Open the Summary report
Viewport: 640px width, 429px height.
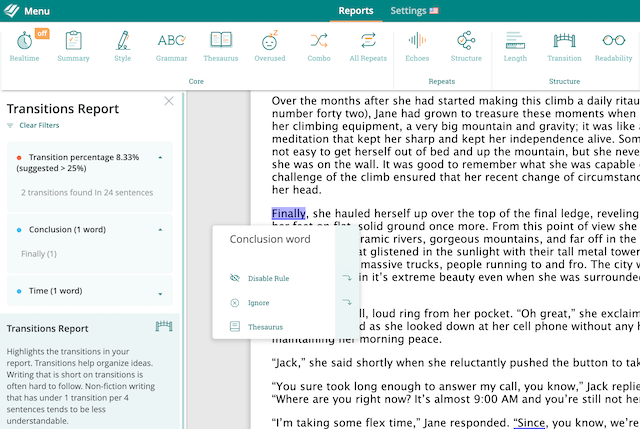pos(73,47)
